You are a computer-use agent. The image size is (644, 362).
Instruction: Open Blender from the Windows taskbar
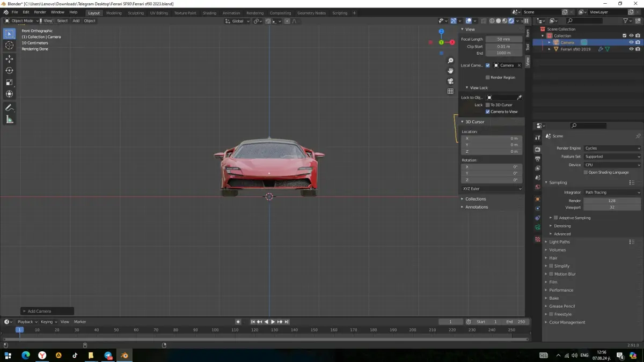point(125,355)
